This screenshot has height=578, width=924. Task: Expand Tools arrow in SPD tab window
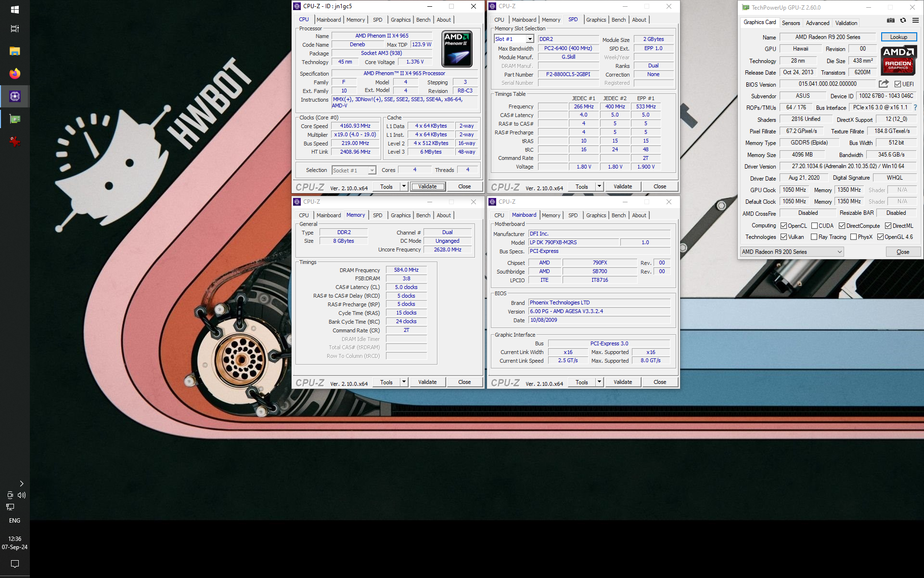[599, 186]
